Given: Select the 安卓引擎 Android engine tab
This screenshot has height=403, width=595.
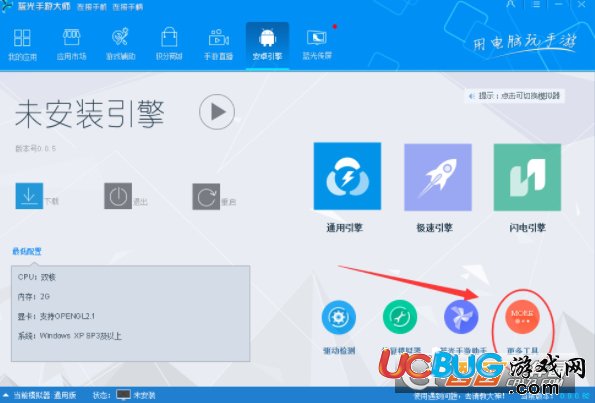Looking at the screenshot, I should click(x=267, y=46).
